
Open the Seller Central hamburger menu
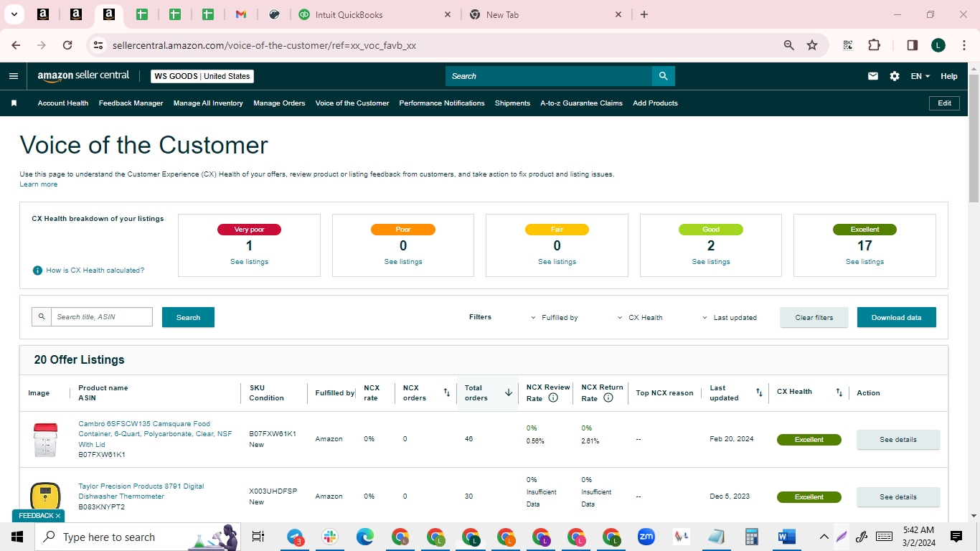click(x=14, y=76)
